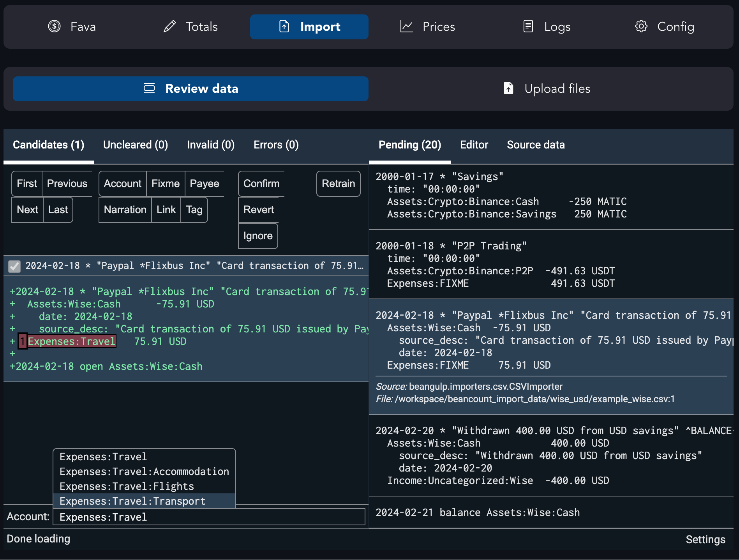Click the Previous button

(x=67, y=184)
